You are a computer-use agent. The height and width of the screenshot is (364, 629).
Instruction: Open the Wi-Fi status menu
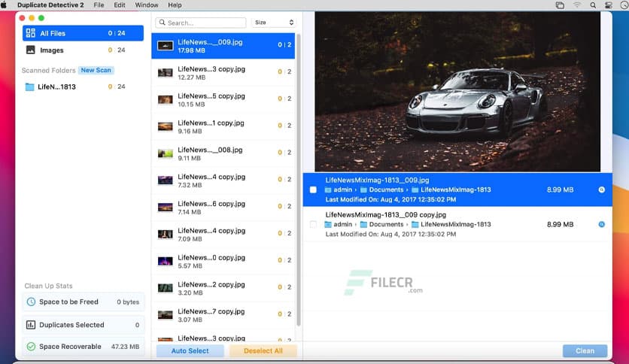tap(576, 5)
